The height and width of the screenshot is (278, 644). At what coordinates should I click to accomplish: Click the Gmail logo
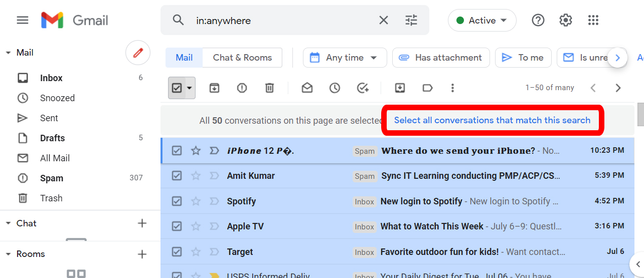coord(75,20)
